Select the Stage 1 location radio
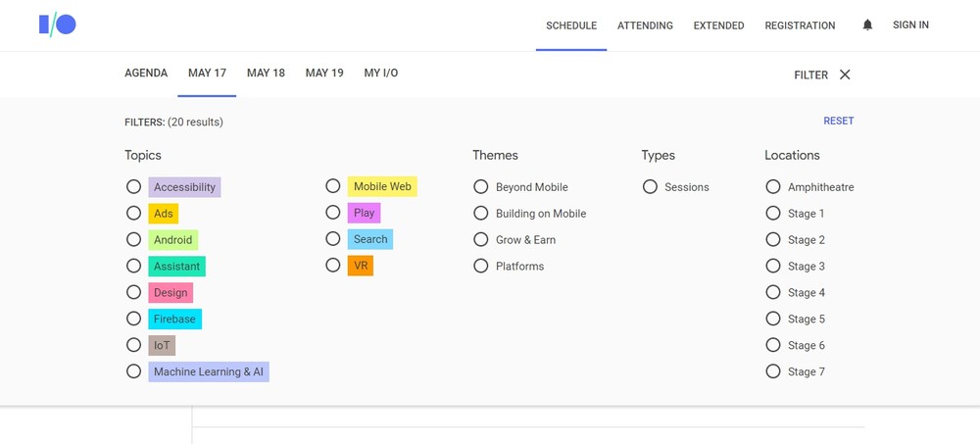980x444 pixels. (773, 214)
